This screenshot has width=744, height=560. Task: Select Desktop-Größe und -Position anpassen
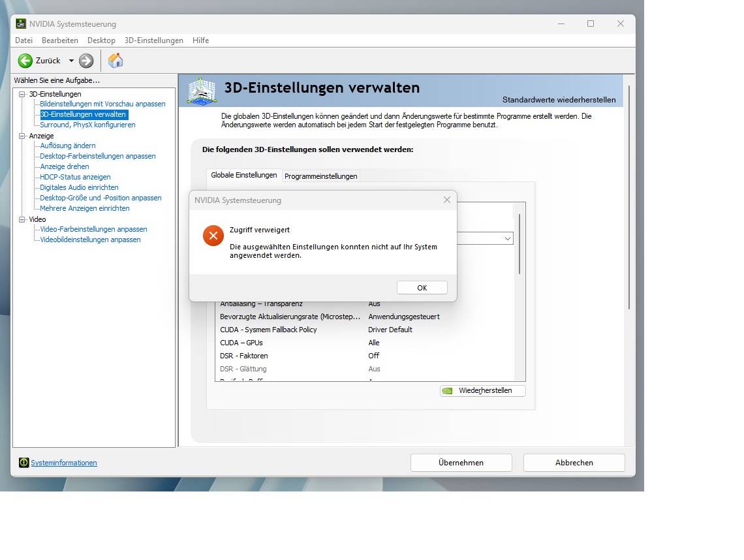click(101, 198)
